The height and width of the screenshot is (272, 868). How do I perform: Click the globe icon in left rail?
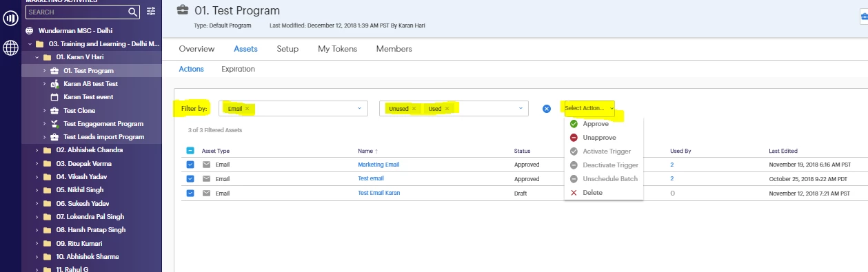coord(11,48)
